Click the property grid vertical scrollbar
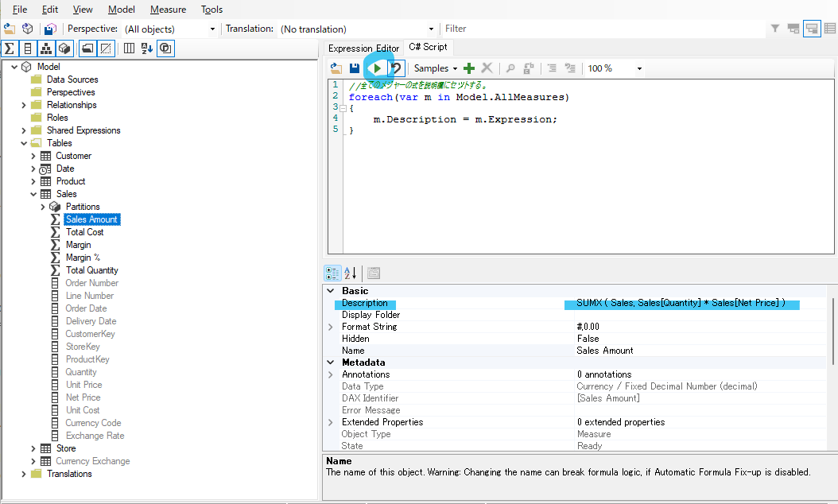The width and height of the screenshot is (838, 504). [833, 331]
